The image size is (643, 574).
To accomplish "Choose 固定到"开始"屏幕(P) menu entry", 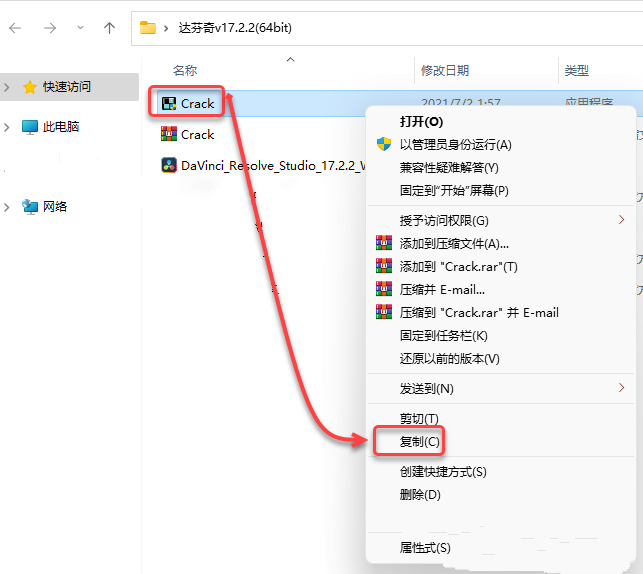I will (x=454, y=191).
